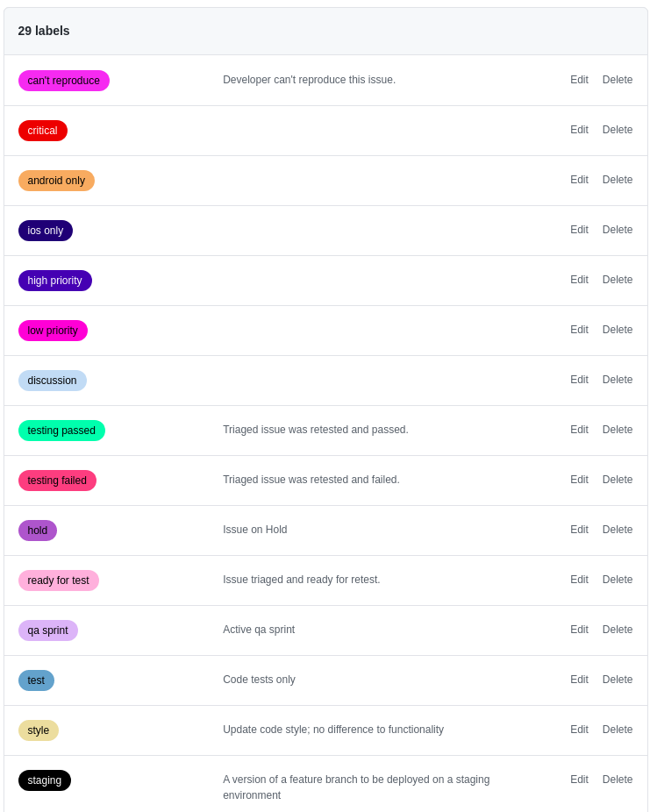This screenshot has width=650, height=812.
Task: Edit the "testing failed" label
Action: pos(579,480)
